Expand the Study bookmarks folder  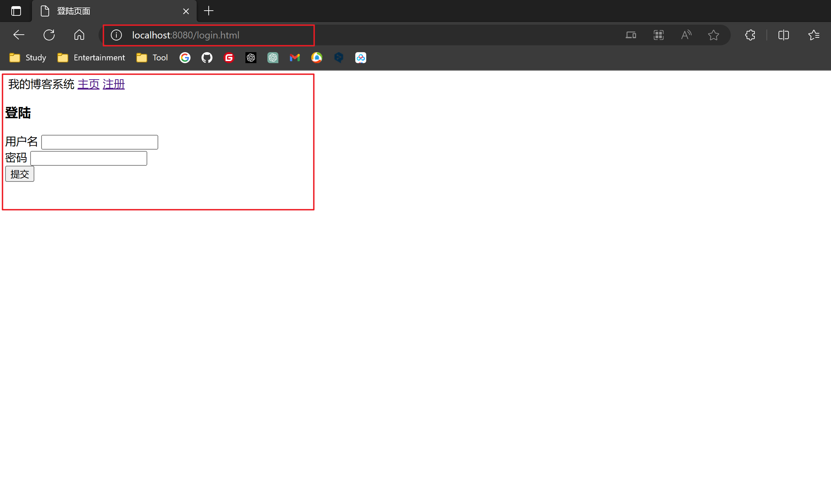tap(27, 57)
